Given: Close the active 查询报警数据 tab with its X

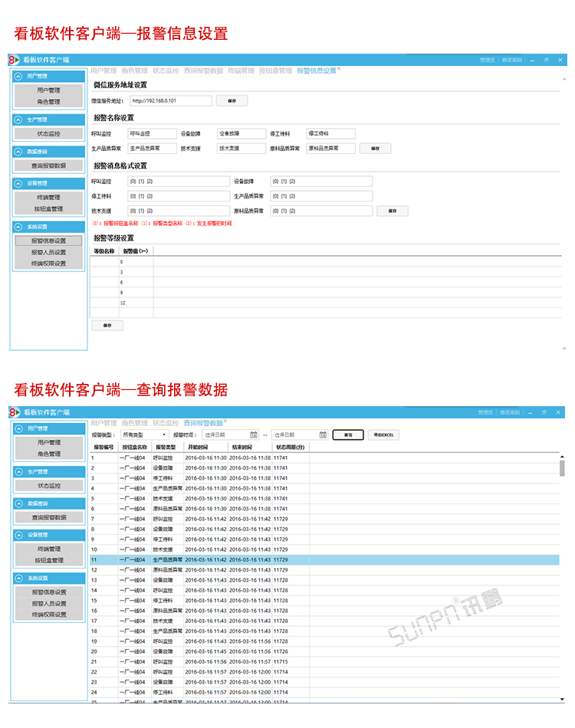Looking at the screenshot, I should [226, 421].
